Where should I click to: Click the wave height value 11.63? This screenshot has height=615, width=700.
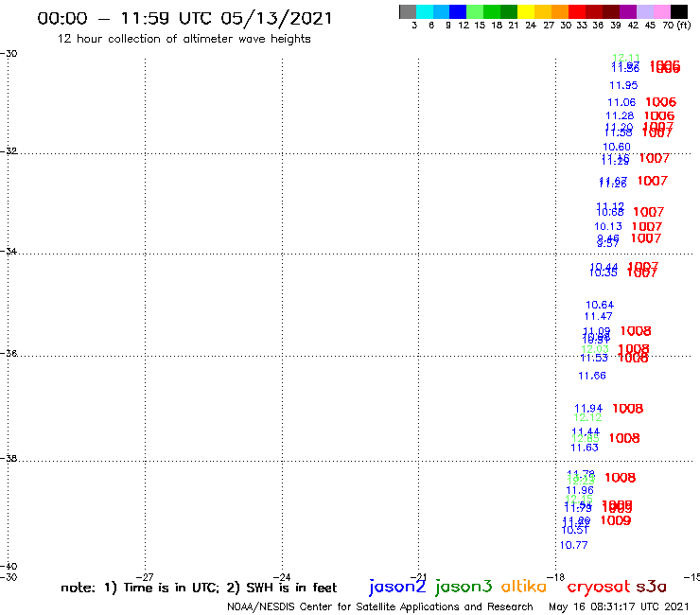point(585,448)
